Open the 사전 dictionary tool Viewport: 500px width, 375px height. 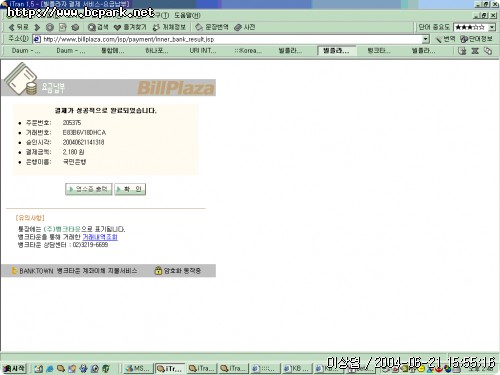point(245,27)
